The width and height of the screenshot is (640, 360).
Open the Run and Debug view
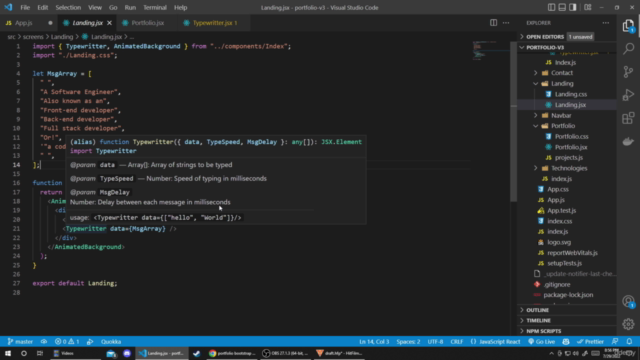[x=629, y=95]
